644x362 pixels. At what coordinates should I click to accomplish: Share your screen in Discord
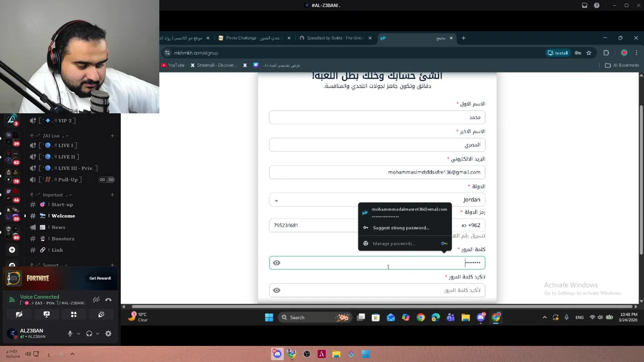46,315
